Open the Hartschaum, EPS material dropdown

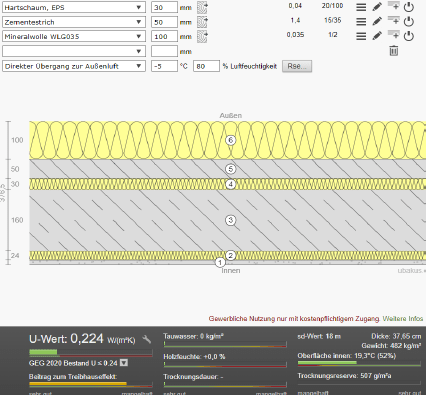tap(74, 7)
